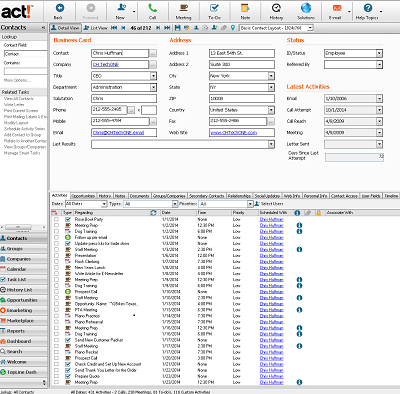Click the Contains lookup text field
The image size is (400, 394).
(25, 71)
